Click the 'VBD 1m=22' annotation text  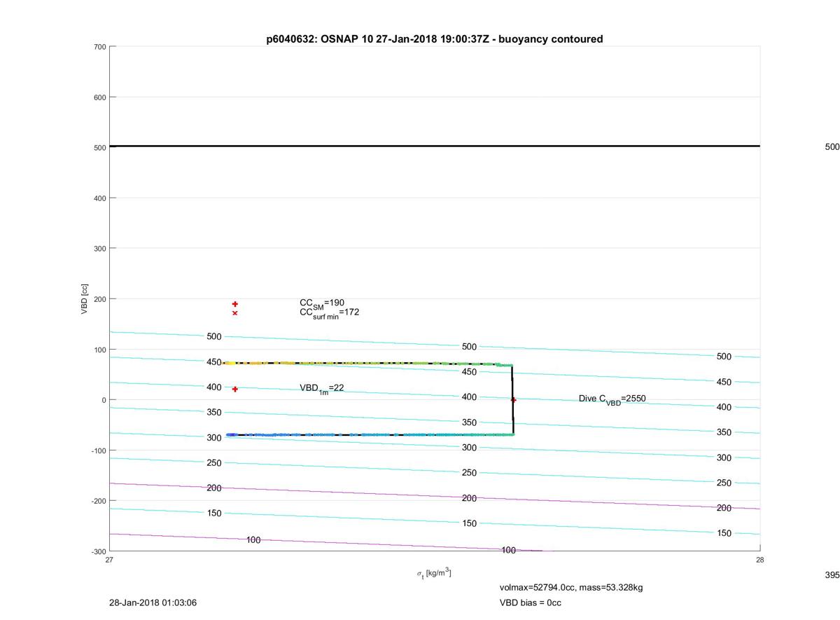(322, 388)
